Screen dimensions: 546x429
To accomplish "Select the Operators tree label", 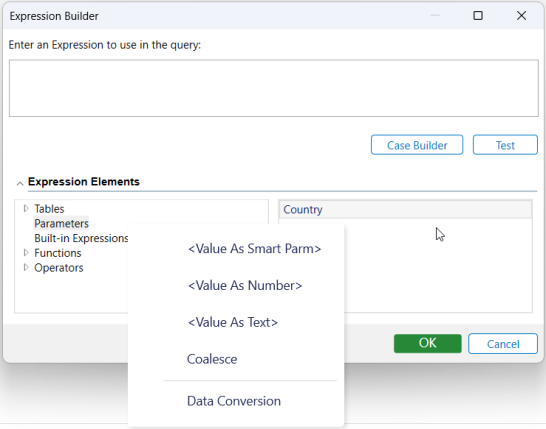I will click(58, 267).
